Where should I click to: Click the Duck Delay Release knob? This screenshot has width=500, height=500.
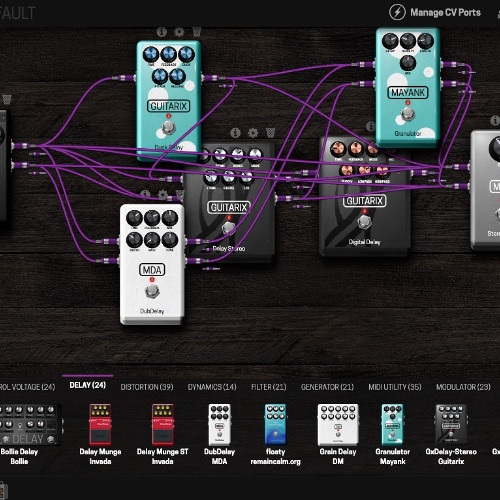click(x=177, y=77)
